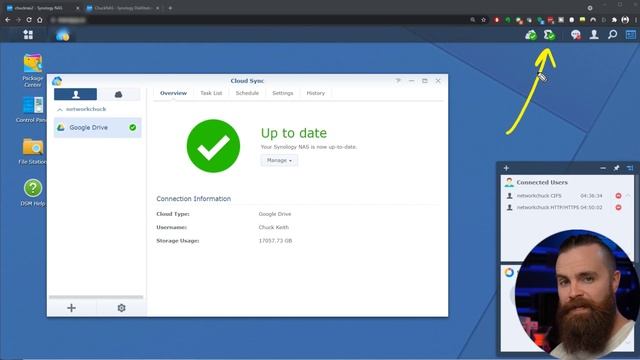
Task: Reload the browser page
Action: 29,20
